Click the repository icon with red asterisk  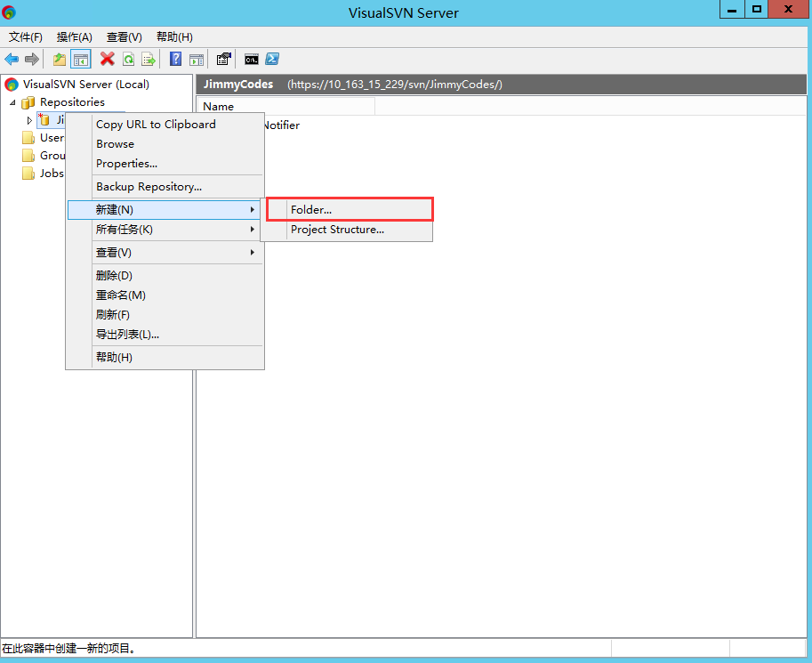[x=44, y=120]
